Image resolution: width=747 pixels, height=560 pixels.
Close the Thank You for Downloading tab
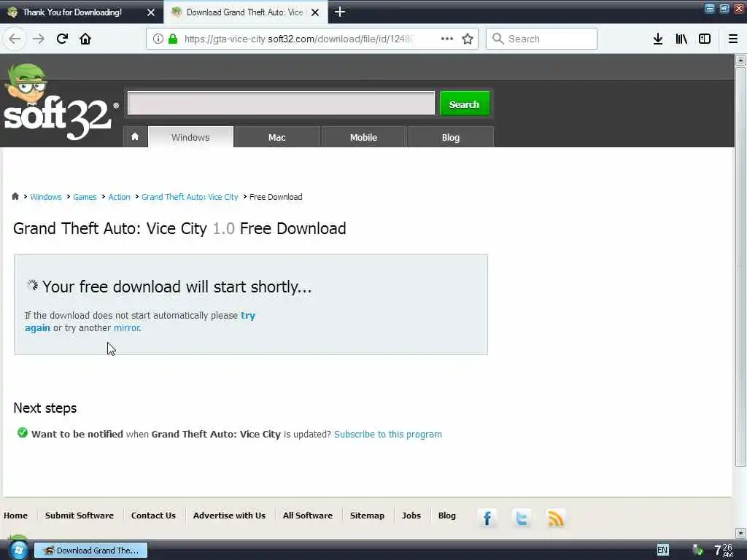pos(151,12)
